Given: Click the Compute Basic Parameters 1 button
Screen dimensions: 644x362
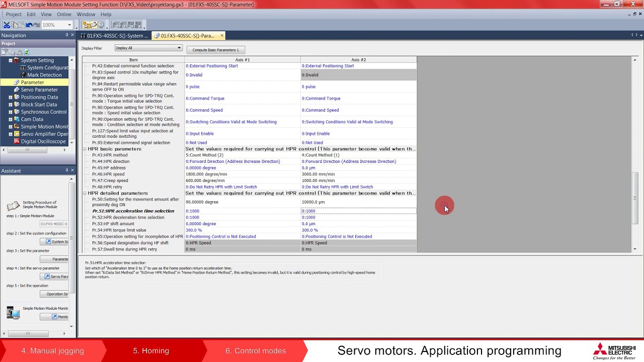Looking at the screenshot, I should 215,50.
